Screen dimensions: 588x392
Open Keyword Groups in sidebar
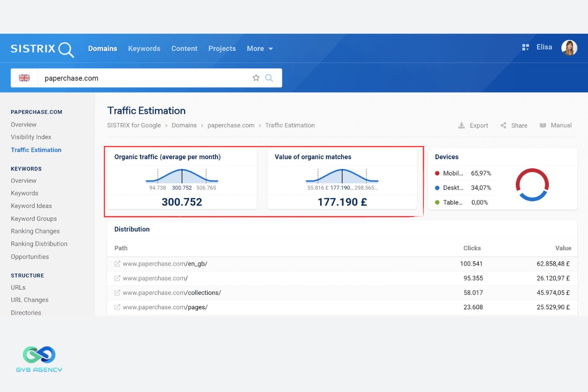(34, 219)
